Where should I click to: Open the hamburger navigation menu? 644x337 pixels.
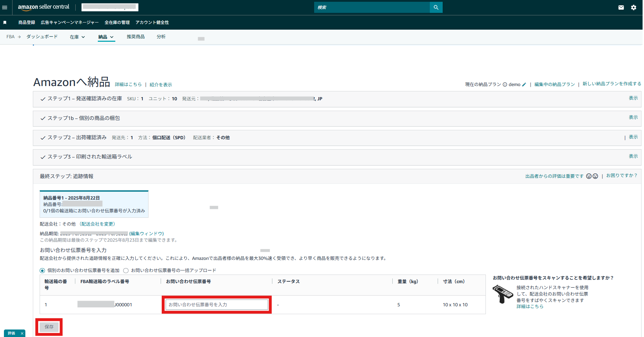point(5,7)
